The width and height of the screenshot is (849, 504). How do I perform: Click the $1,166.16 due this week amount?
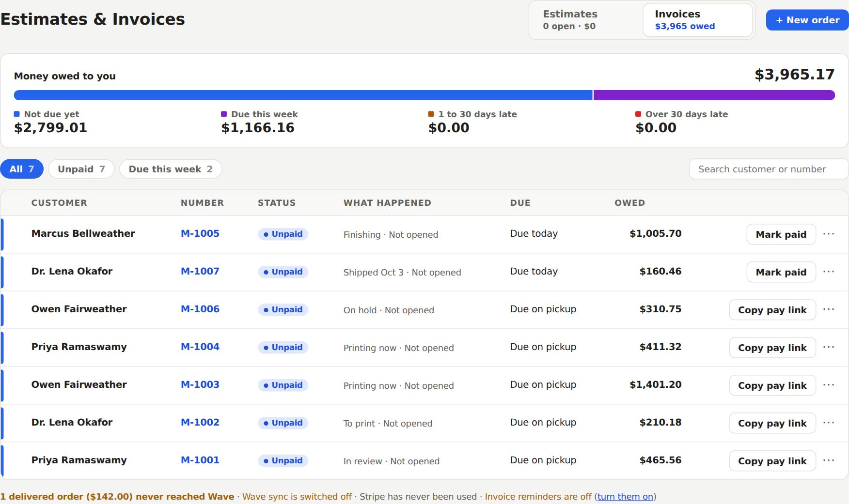point(258,128)
